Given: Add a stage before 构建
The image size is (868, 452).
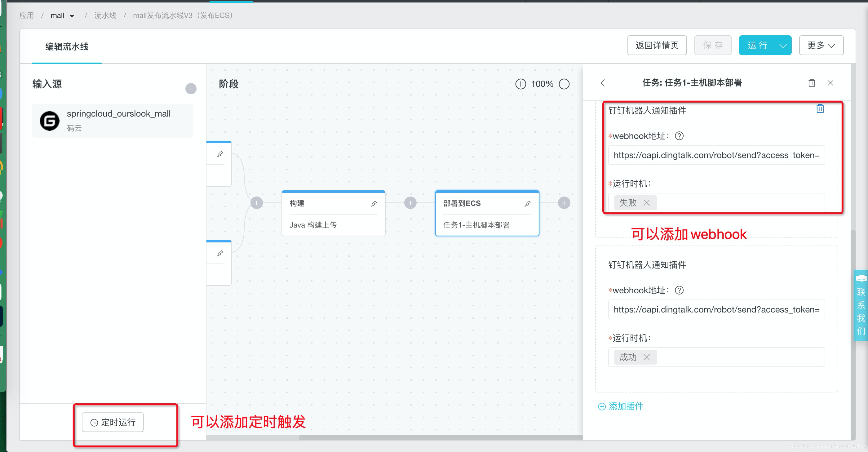Looking at the screenshot, I should tap(256, 203).
